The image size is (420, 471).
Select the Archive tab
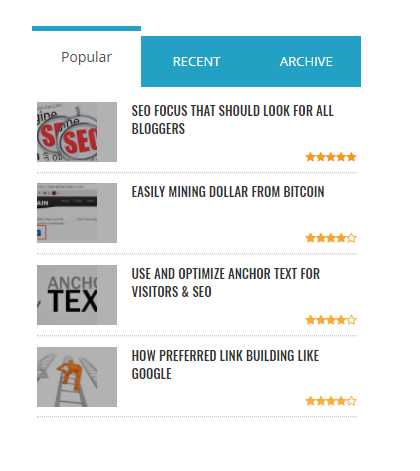pos(306,62)
